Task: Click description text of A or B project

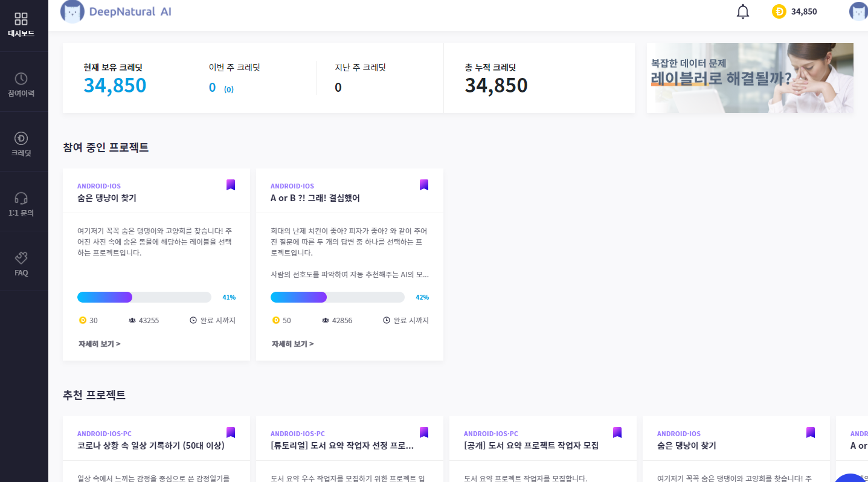Action: pos(350,252)
